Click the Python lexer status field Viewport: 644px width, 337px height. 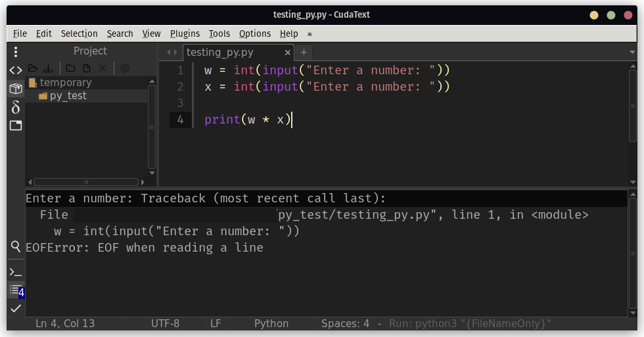coord(271,323)
